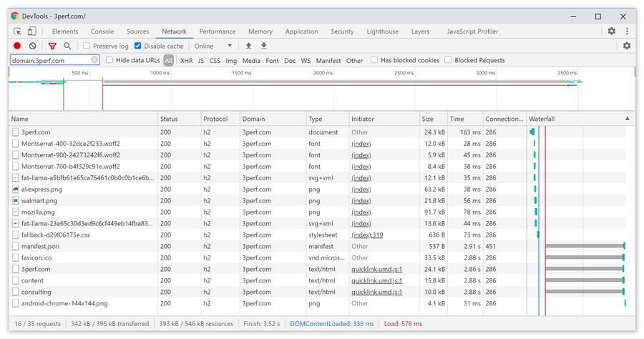Clear the domain filter text box

(x=94, y=60)
